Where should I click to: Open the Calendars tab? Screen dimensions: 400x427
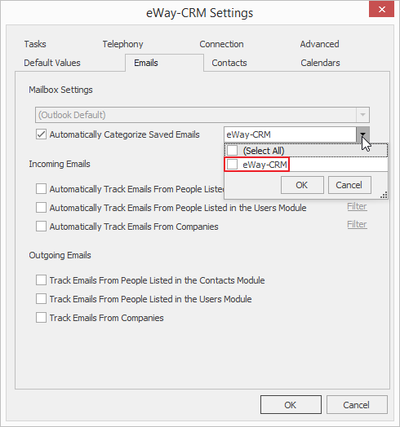(320, 63)
